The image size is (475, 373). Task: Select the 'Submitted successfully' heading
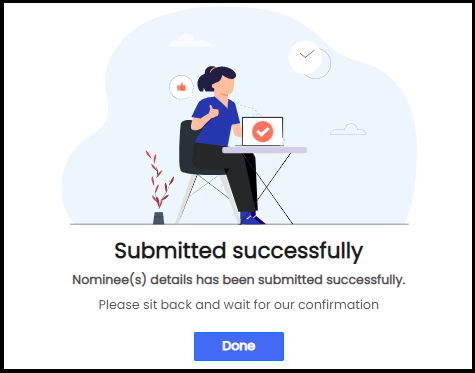pyautogui.click(x=239, y=251)
